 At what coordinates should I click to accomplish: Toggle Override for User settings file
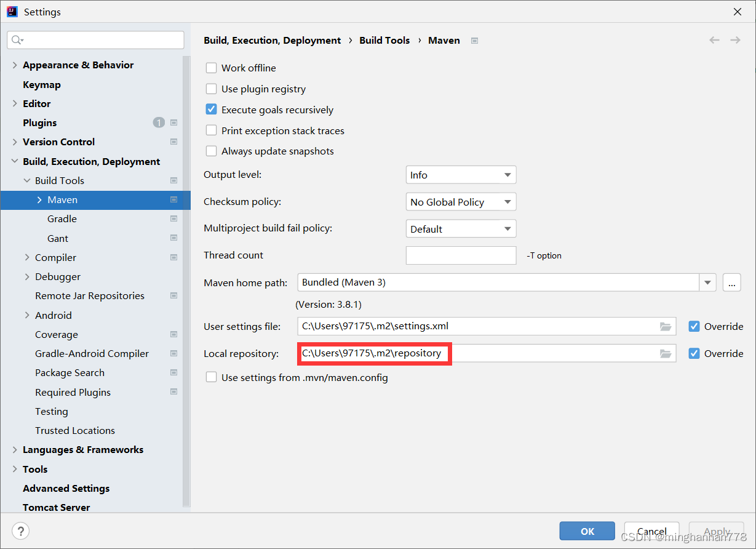click(694, 326)
